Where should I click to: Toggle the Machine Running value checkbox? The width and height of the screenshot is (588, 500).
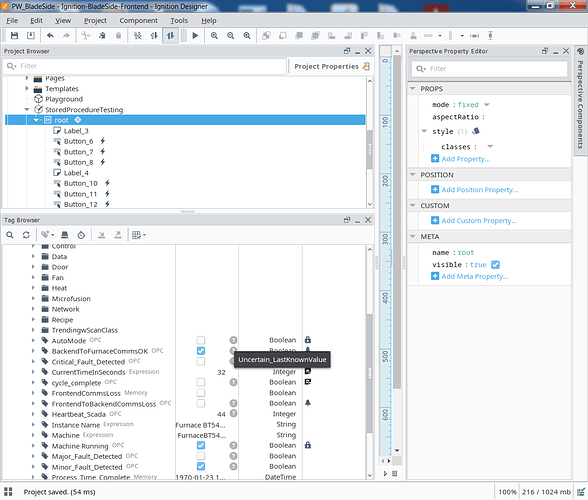pos(201,445)
